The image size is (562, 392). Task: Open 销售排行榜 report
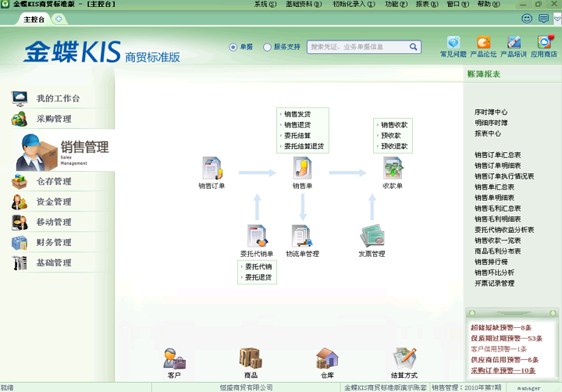491,262
